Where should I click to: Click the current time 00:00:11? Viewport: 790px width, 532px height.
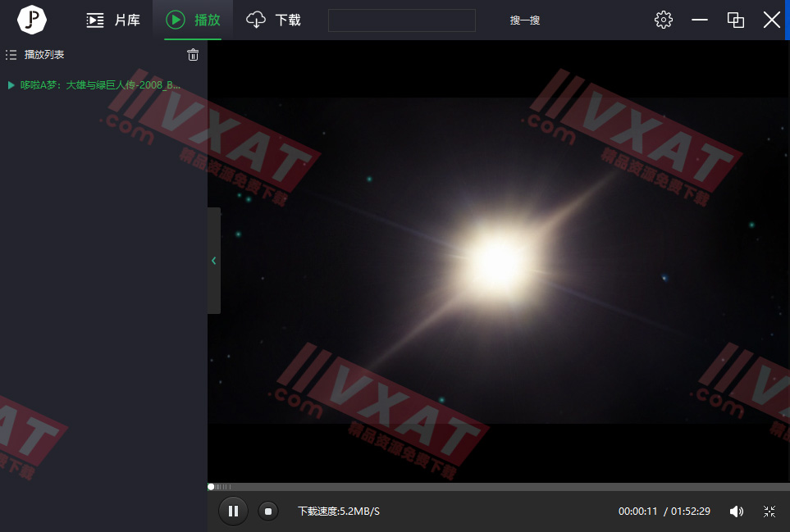point(638,512)
